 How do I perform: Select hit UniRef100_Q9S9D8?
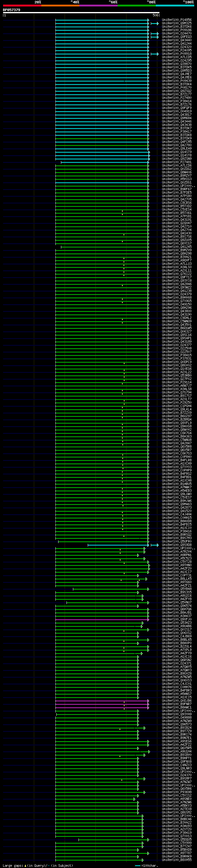click(176, 545)
